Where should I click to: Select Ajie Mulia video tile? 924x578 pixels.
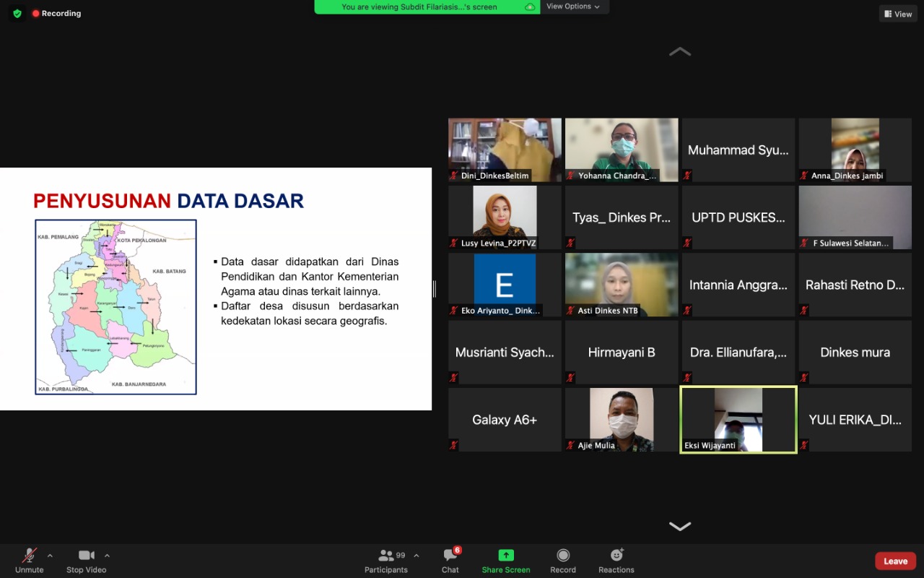(x=622, y=420)
